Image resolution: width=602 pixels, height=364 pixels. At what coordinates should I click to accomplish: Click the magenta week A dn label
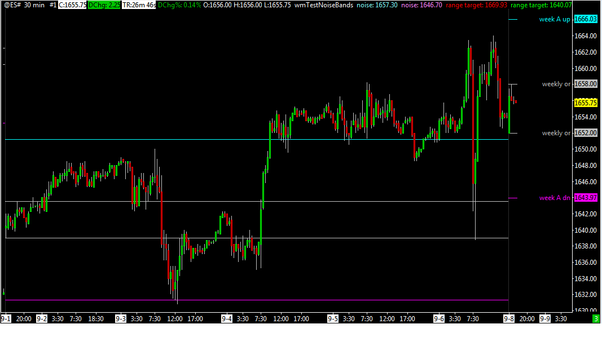555,198
